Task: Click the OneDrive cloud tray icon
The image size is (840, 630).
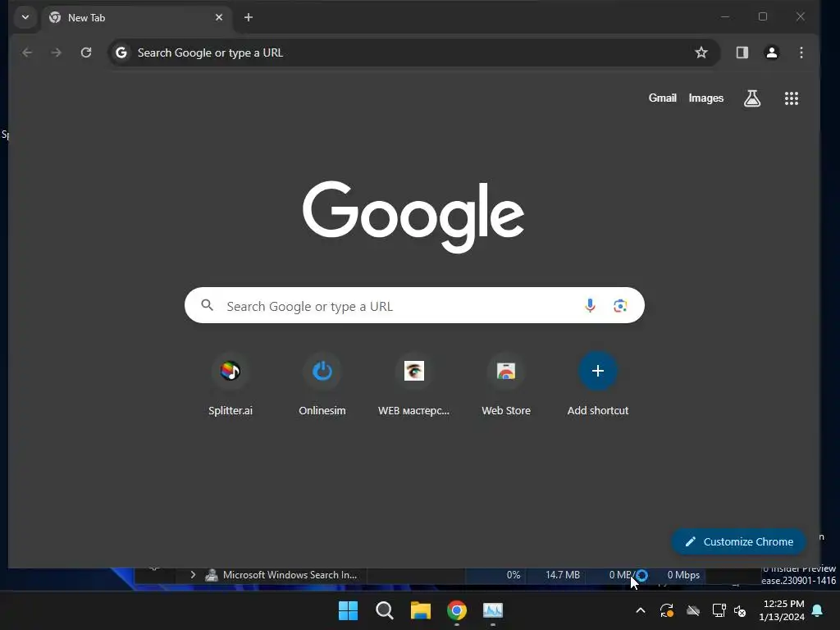Action: (692, 610)
